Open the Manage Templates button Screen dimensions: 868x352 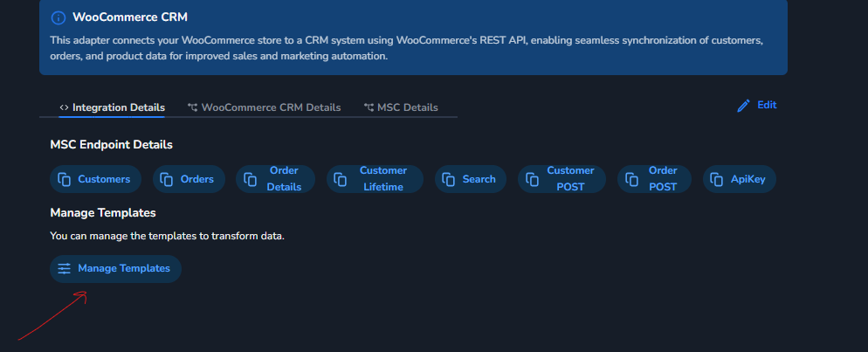[115, 268]
